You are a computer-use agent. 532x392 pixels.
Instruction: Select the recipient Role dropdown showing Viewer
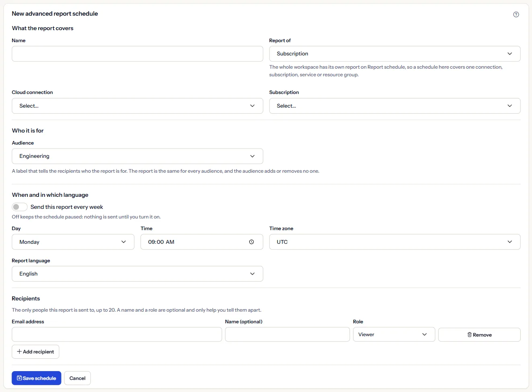click(394, 335)
